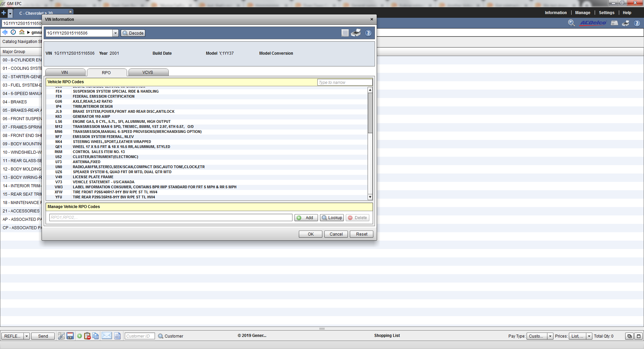The width and height of the screenshot is (644, 349).
Task: Print from the VIN Information dialog
Action: click(356, 33)
